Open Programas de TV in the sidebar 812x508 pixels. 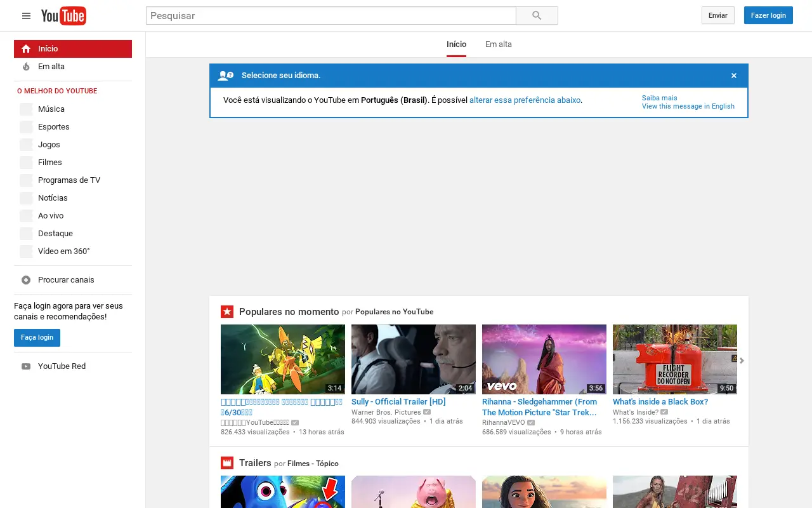pyautogui.click(x=73, y=180)
